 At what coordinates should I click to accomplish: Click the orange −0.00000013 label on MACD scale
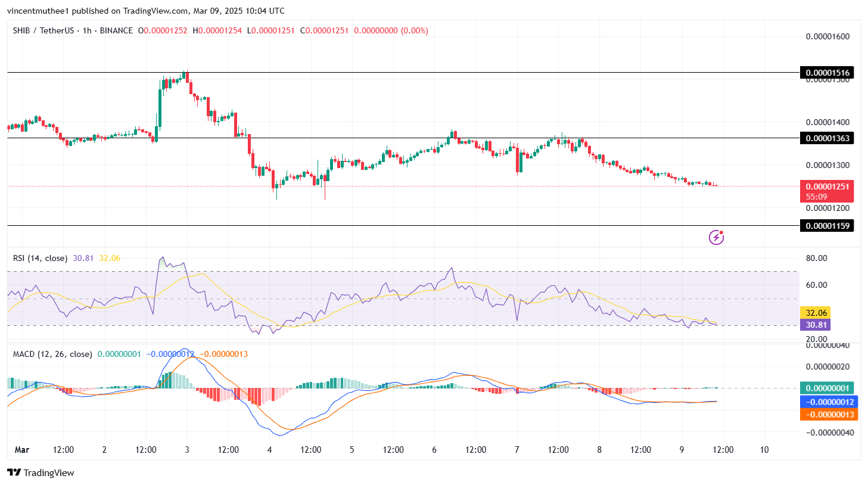[x=829, y=415]
